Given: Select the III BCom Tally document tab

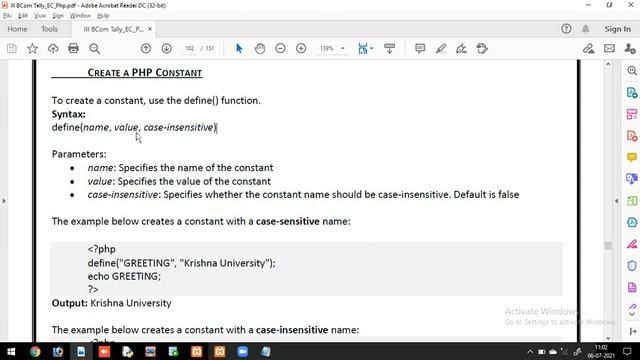Looking at the screenshot, I should point(113,29).
